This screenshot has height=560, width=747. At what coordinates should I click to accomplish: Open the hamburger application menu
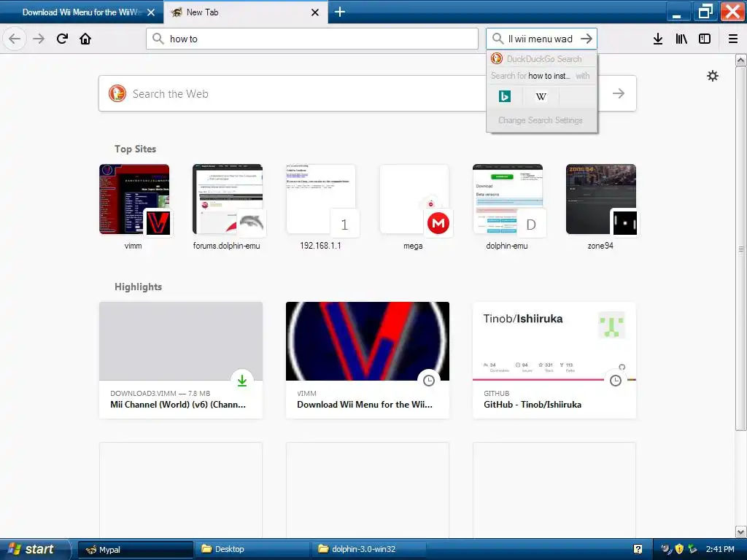tap(733, 39)
